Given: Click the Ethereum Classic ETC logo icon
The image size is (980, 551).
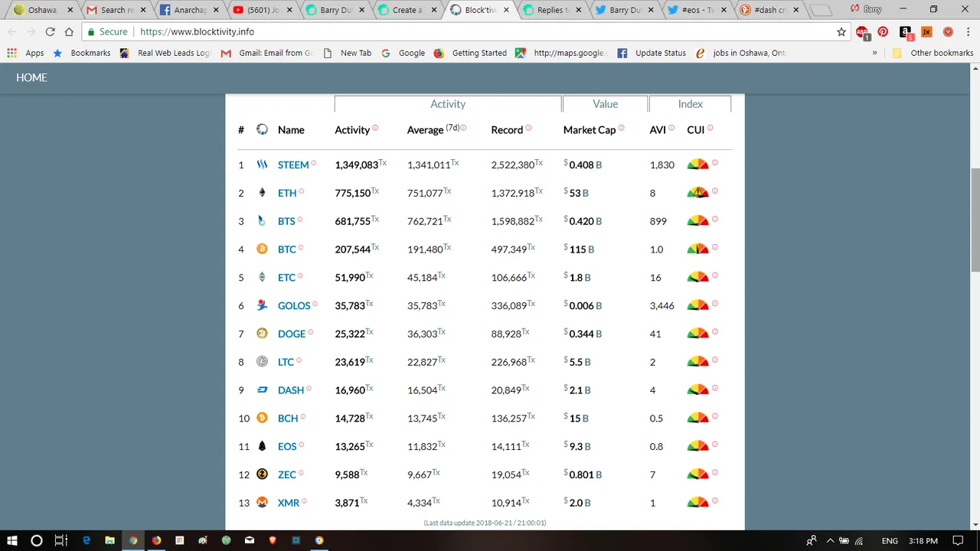Looking at the screenshot, I should (262, 277).
